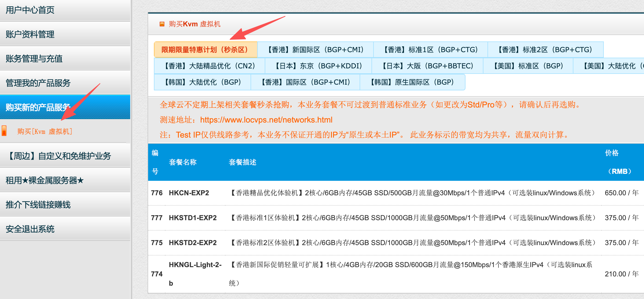Select the 购买[Kvm 虚拟机] submenu link
Viewport: 644px width, 299px height.
(x=45, y=132)
